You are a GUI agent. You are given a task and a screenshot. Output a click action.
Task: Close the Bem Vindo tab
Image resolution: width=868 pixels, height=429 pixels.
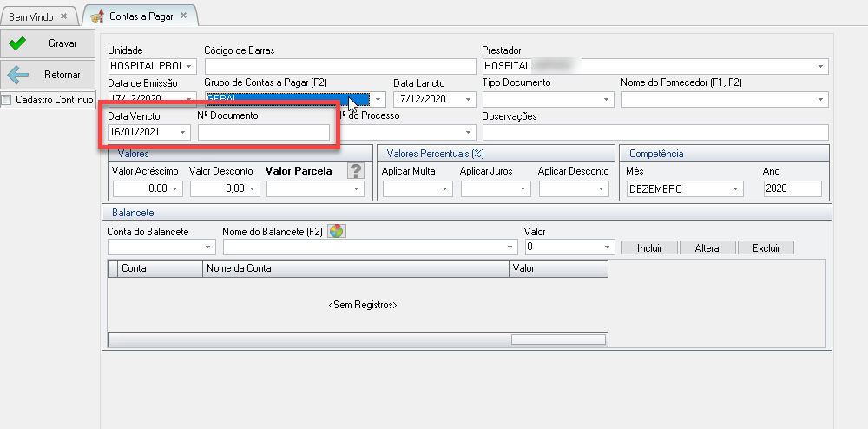[x=63, y=16]
